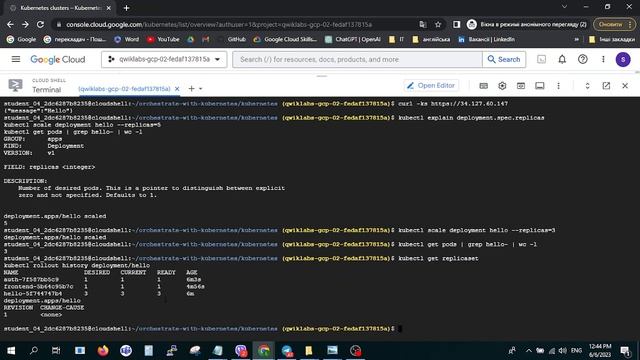The image size is (640, 360).
Task: Open the qwiklabs-gcp-02 project picker
Action: [164, 59]
